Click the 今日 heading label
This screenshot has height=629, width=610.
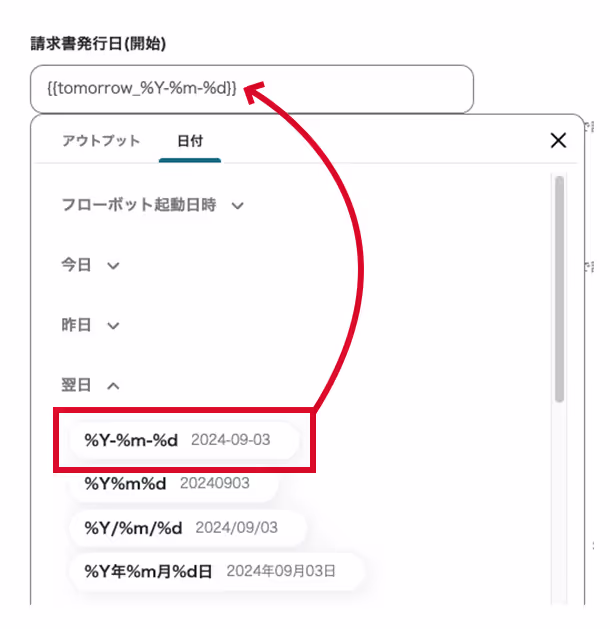click(x=76, y=265)
